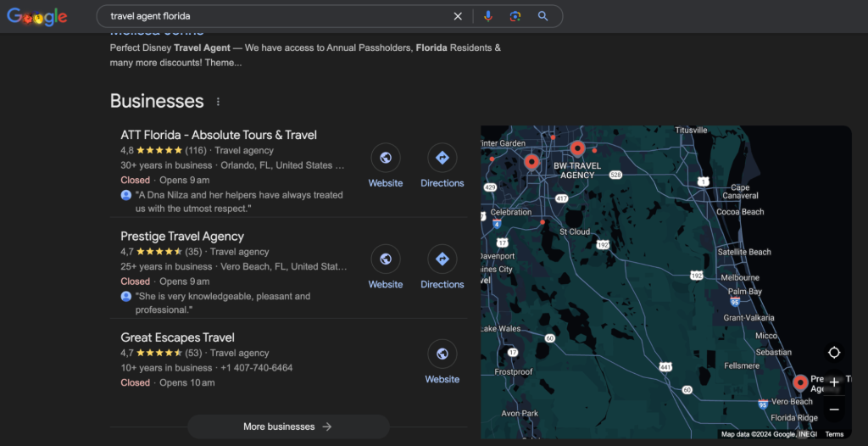Open the Great Escapes Travel listing
Viewport: 868px width, 446px height.
pyautogui.click(x=177, y=337)
